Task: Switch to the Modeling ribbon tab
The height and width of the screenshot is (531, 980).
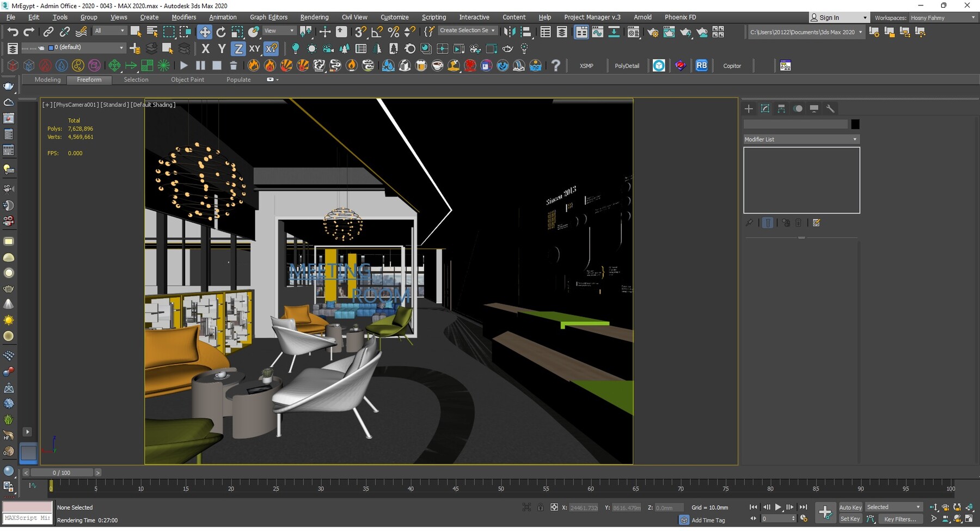Action: (47, 80)
